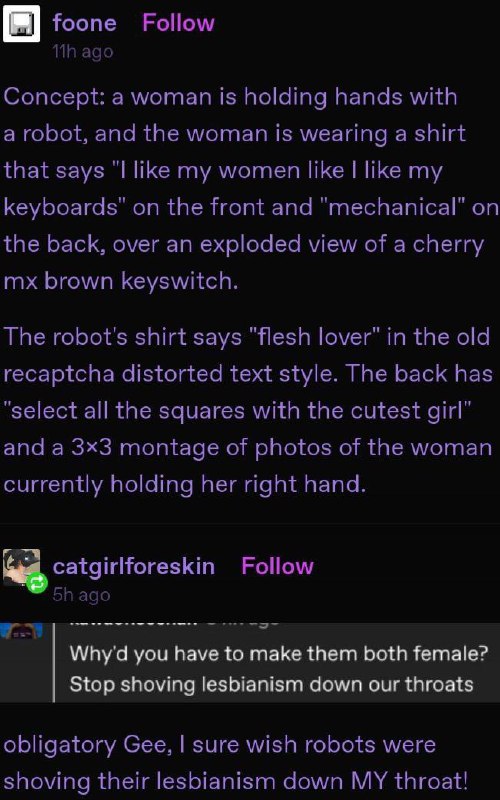Open the cut-off commenter username in reply header
Image resolution: width=500 pixels, height=800 pixels.
132,625
